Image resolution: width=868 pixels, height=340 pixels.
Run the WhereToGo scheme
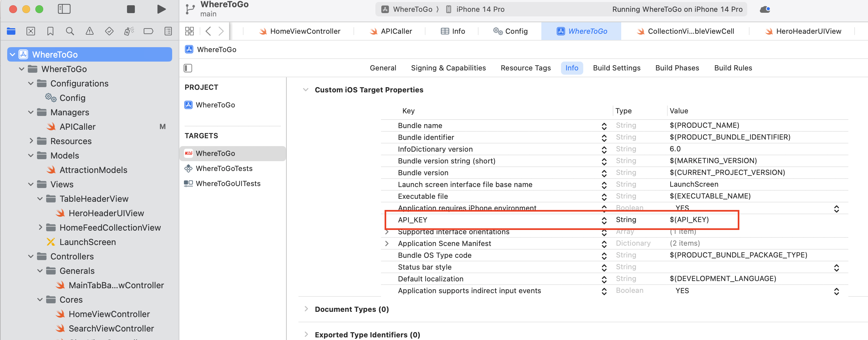click(161, 9)
